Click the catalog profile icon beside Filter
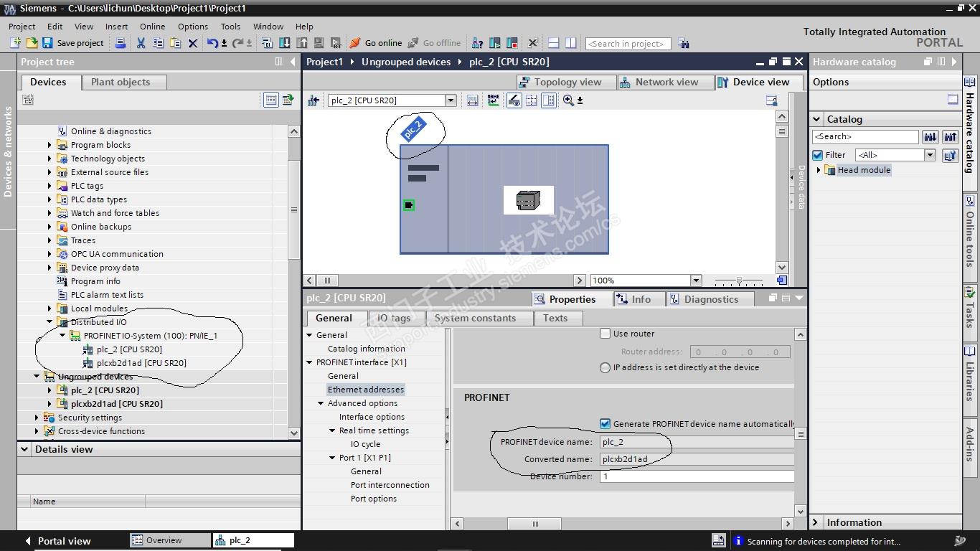 pos(950,155)
